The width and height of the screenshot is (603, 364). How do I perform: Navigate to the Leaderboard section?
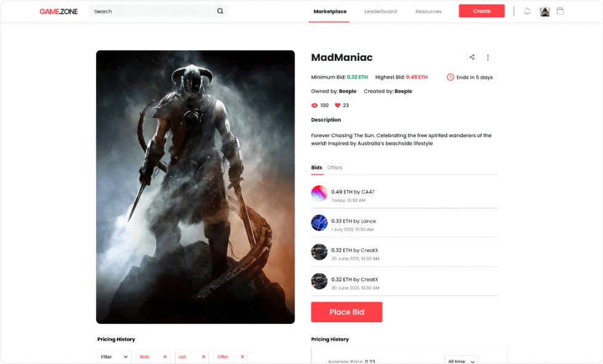pos(381,11)
